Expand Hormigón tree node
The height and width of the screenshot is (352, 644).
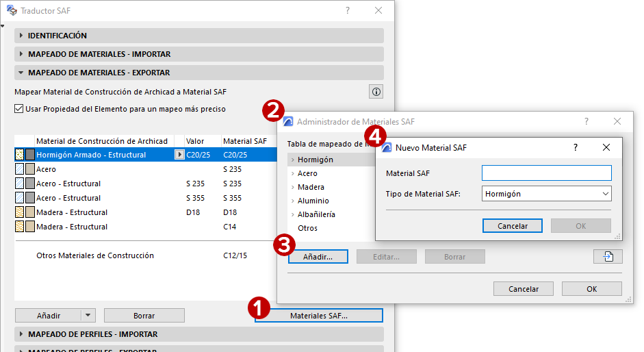(x=292, y=160)
